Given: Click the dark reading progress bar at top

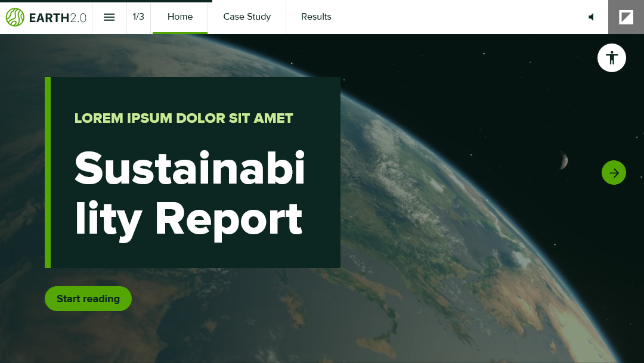Looking at the screenshot, I should pyautogui.click(x=106, y=1).
